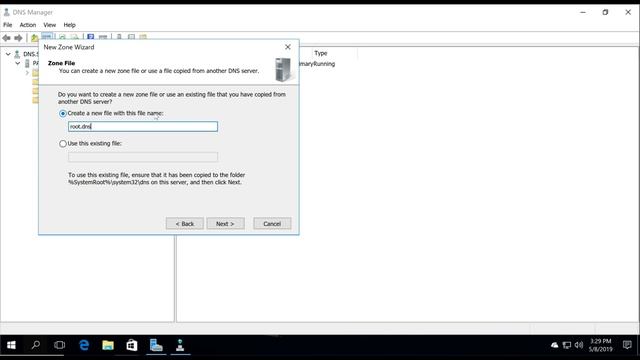Switch to Server Manager on the taskbar
This screenshot has height=360, width=640.
tap(156, 345)
